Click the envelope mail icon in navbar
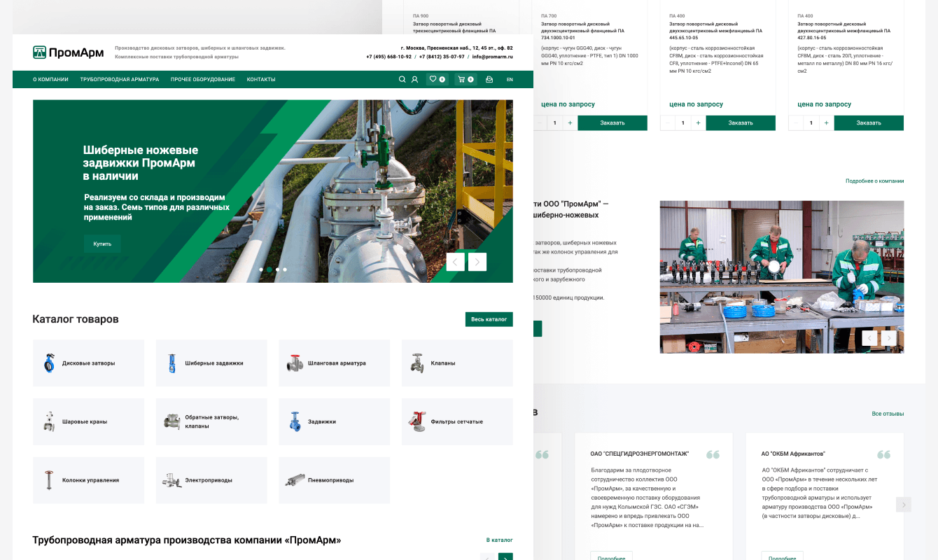Viewport: 938px width, 560px height. (489, 80)
